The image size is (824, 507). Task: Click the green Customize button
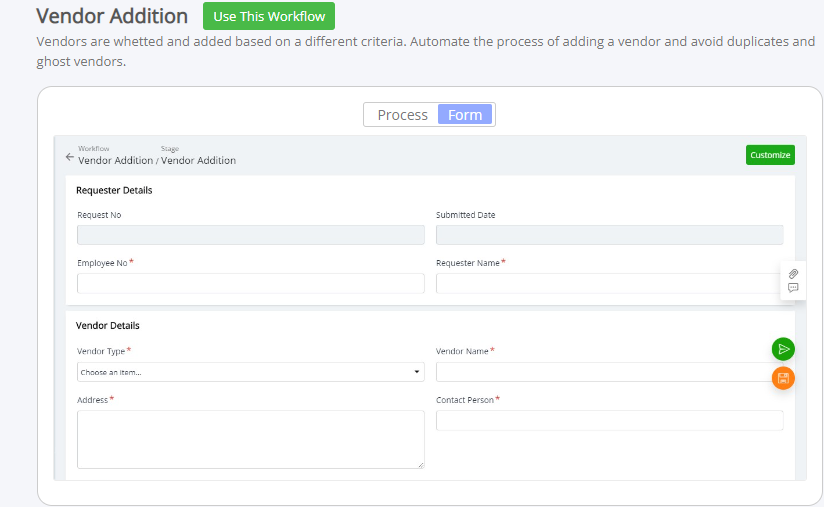click(x=770, y=155)
